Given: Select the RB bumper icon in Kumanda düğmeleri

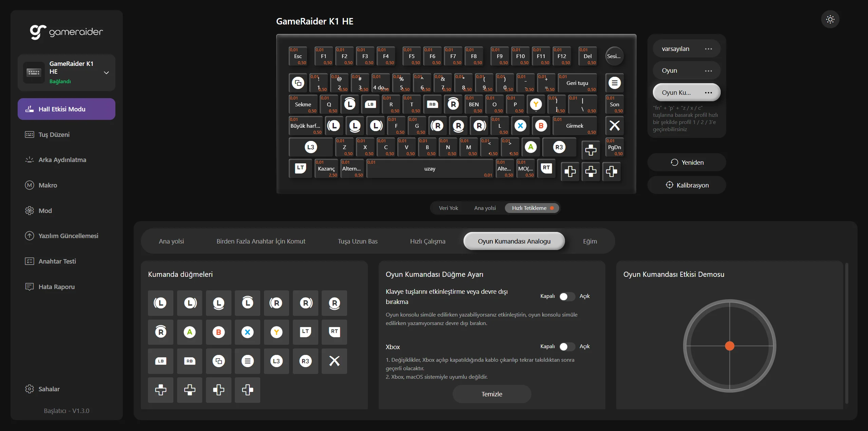Looking at the screenshot, I should (190, 361).
